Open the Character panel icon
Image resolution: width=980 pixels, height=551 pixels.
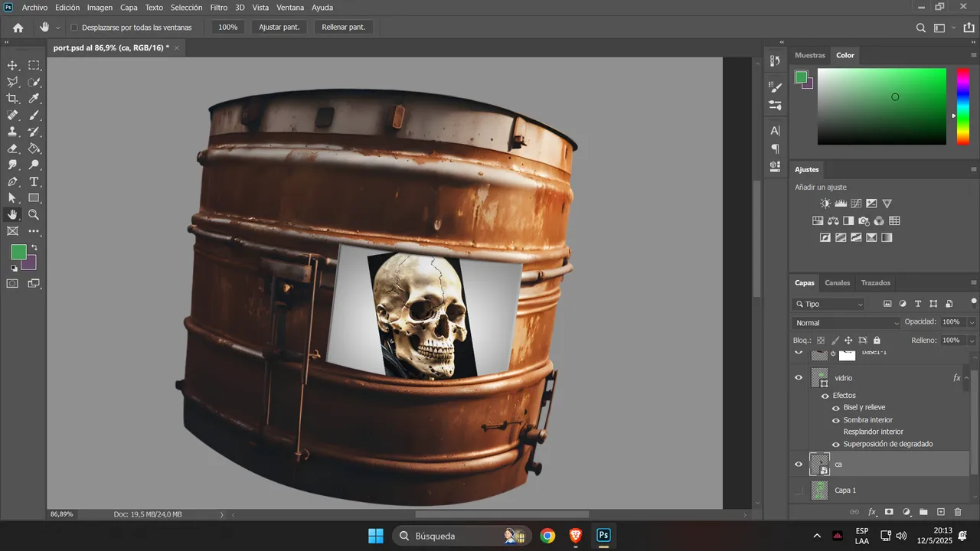(x=776, y=131)
